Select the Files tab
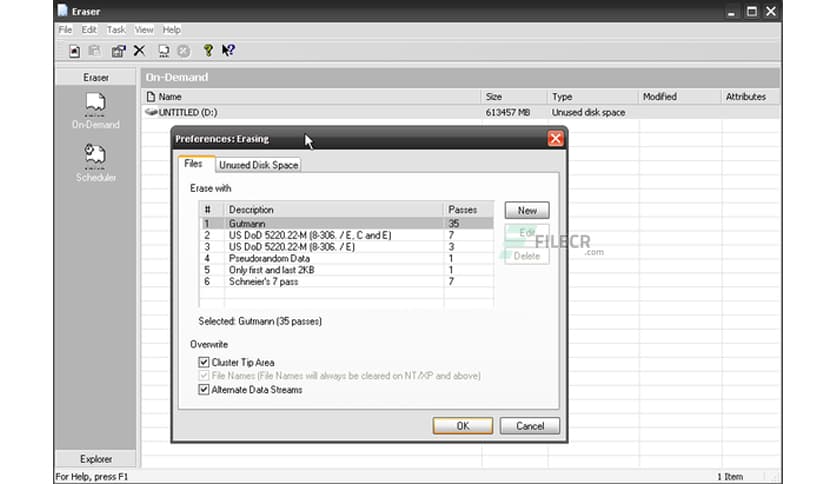Image resolution: width=836 pixels, height=484 pixels. pyautogui.click(x=194, y=164)
